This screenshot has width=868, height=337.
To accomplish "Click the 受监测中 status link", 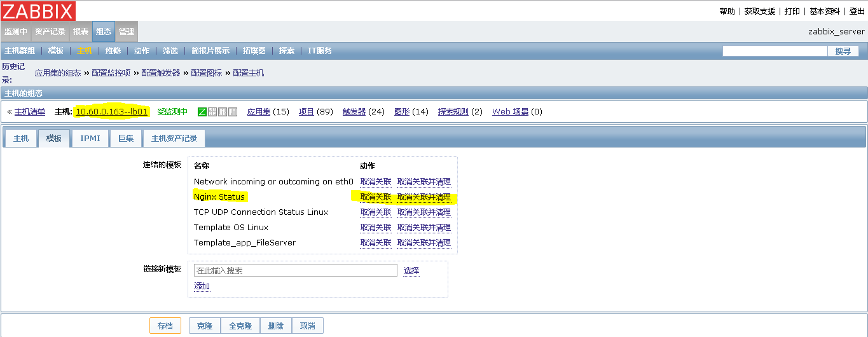I will pos(172,112).
